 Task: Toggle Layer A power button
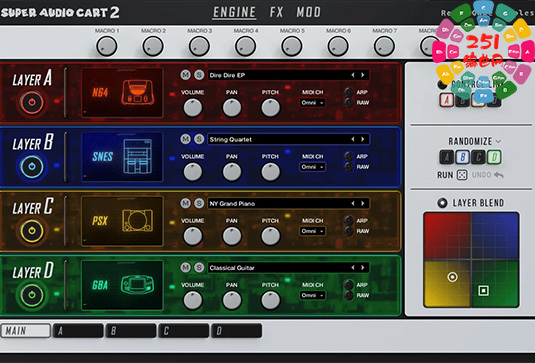click(x=32, y=102)
